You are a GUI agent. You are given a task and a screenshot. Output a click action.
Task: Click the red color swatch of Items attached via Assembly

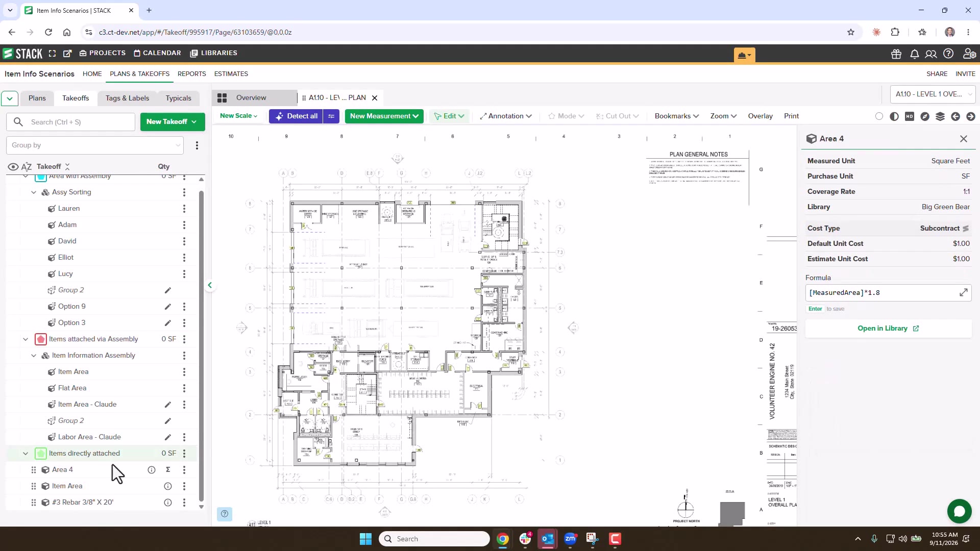coord(41,339)
